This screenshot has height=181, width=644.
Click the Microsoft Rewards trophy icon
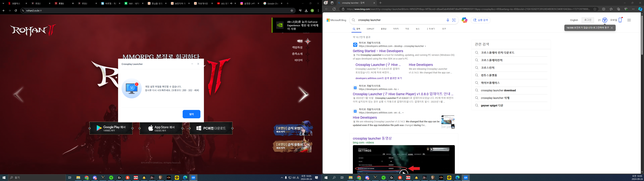click(x=605, y=20)
